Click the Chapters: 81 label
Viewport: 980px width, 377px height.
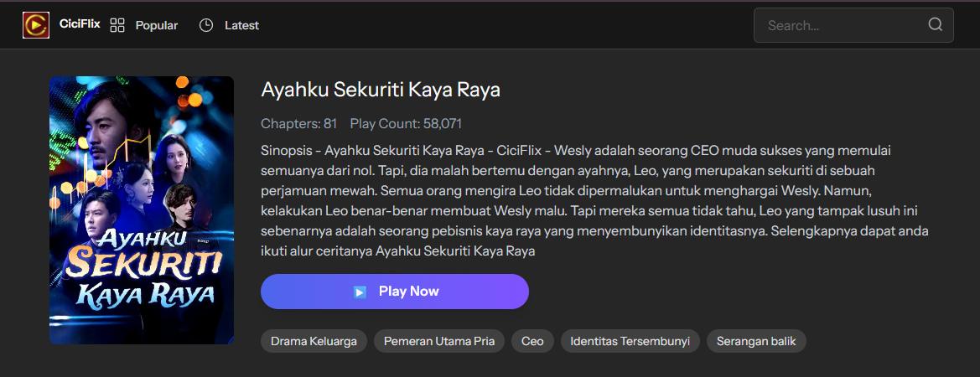coord(298,124)
